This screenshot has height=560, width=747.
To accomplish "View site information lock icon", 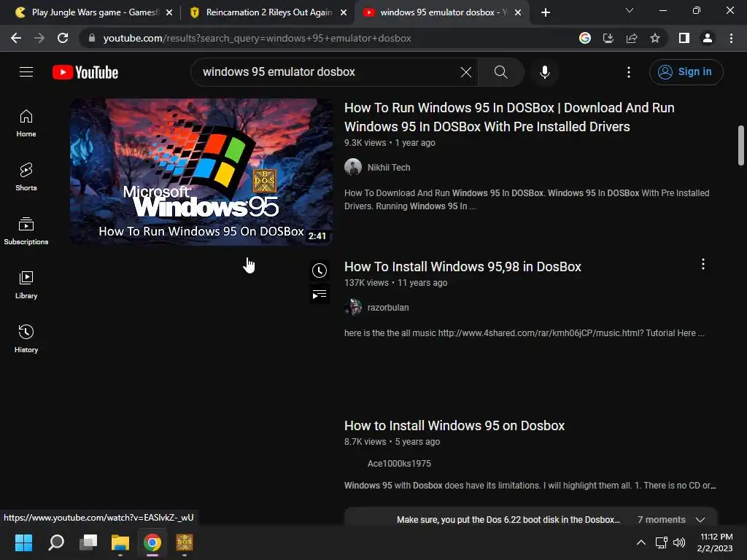I will pyautogui.click(x=91, y=38).
